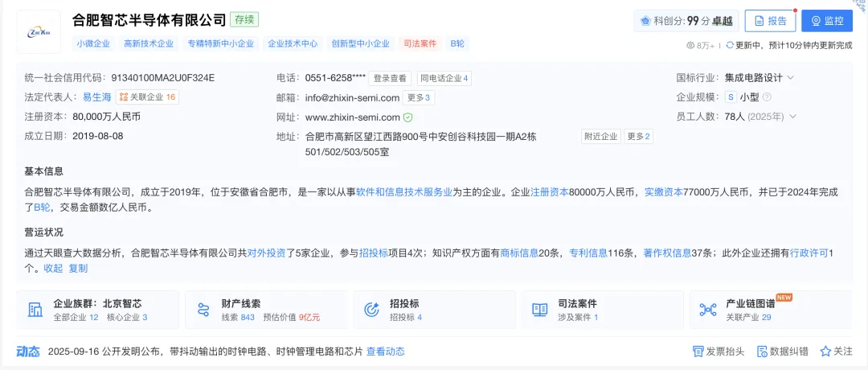
Task: Click 附近企业 button near address
Action: click(x=601, y=136)
